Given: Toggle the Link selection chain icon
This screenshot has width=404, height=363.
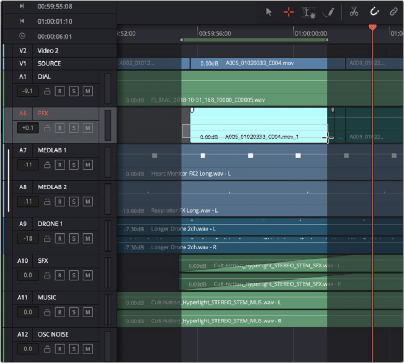Looking at the screenshot, I should 394,12.
